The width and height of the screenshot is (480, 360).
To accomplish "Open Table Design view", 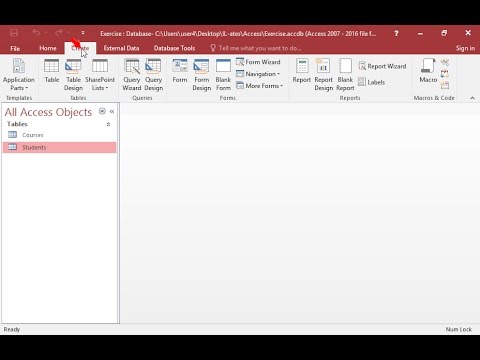I will (x=73, y=75).
